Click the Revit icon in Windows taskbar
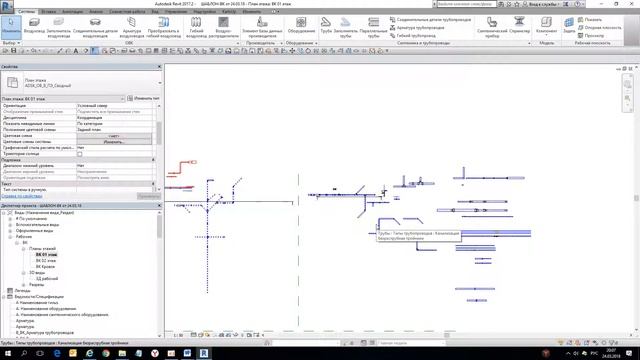 point(204,353)
